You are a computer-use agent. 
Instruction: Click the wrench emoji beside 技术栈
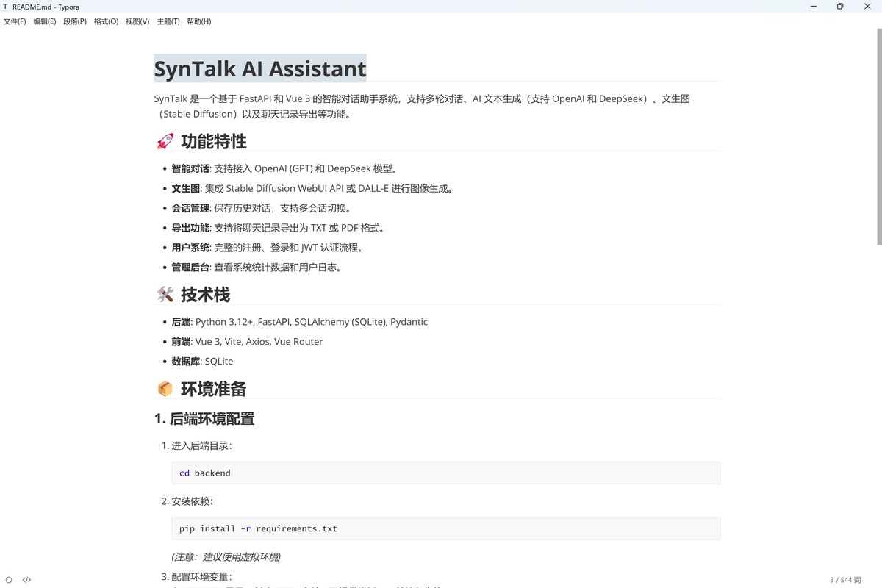point(163,293)
